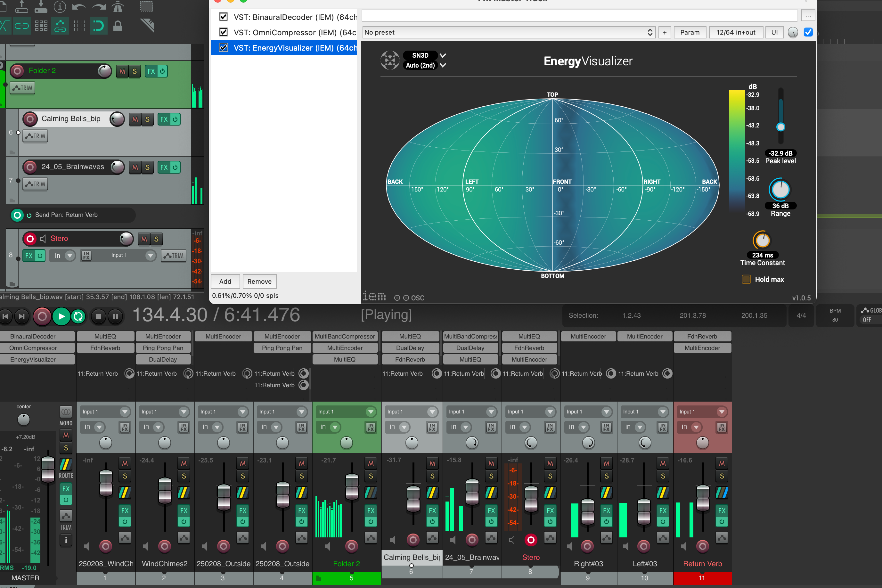882x588 pixels.
Task: Open FX chain for 24_05_Brainwaves track
Action: pos(164,167)
